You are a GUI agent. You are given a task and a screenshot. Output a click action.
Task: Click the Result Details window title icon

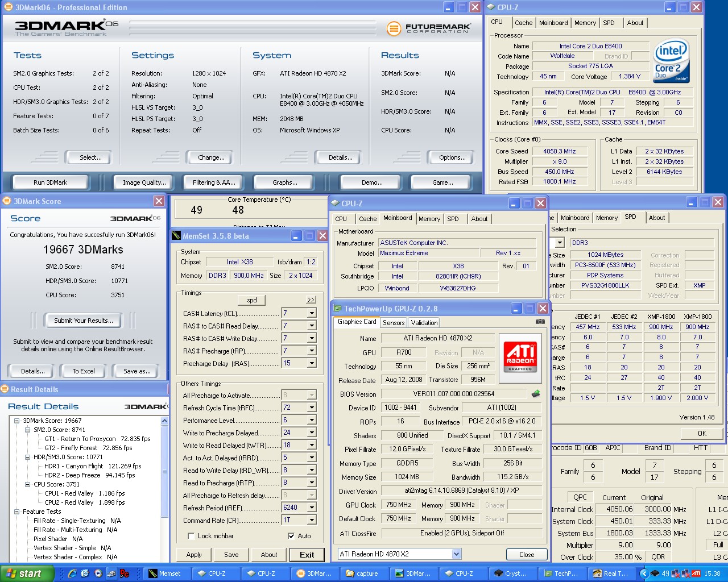(5, 389)
